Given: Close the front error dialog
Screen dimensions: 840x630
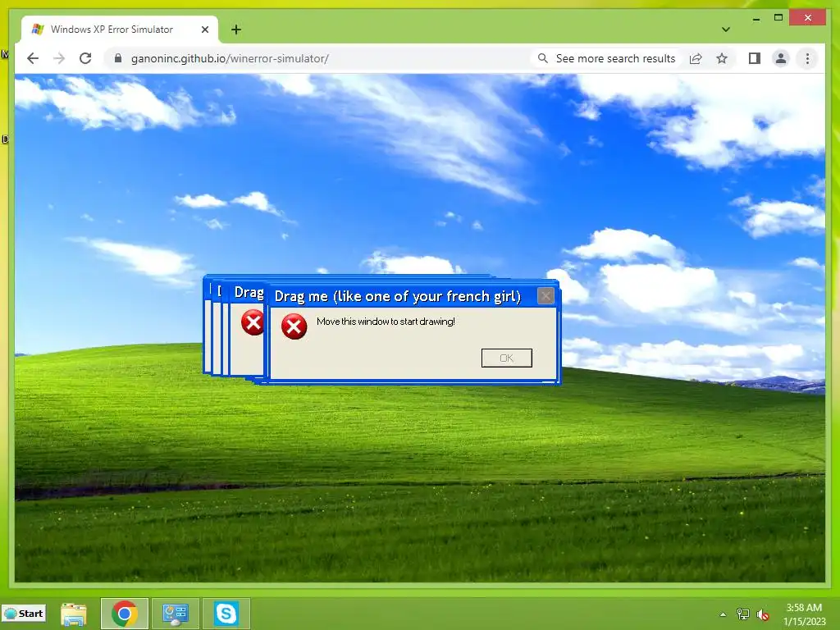Looking at the screenshot, I should (546, 295).
